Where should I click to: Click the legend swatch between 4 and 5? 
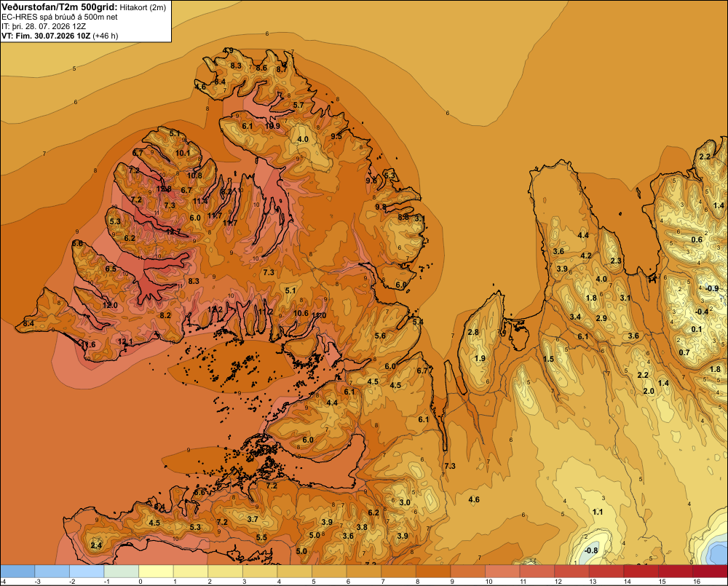(x=294, y=571)
